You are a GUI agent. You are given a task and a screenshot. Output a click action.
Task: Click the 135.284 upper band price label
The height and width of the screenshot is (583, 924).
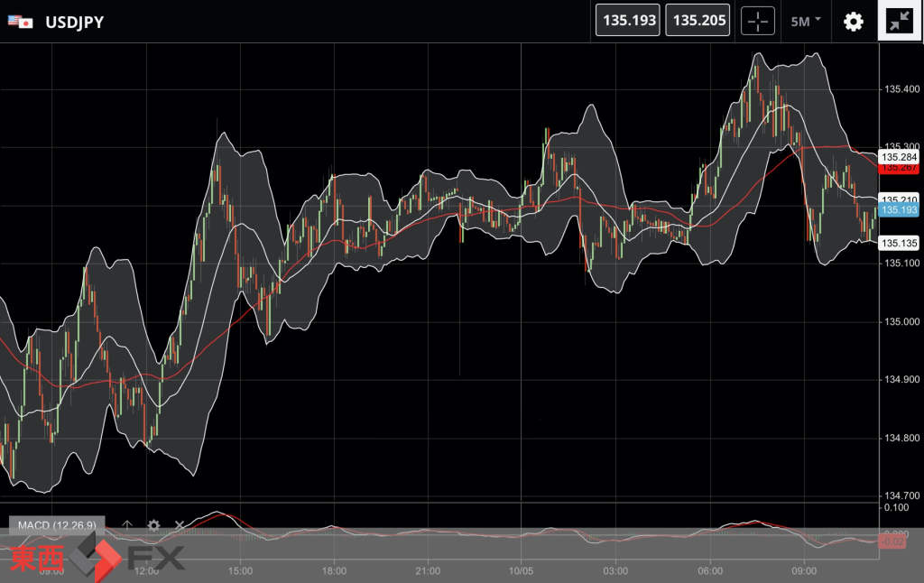(x=899, y=157)
